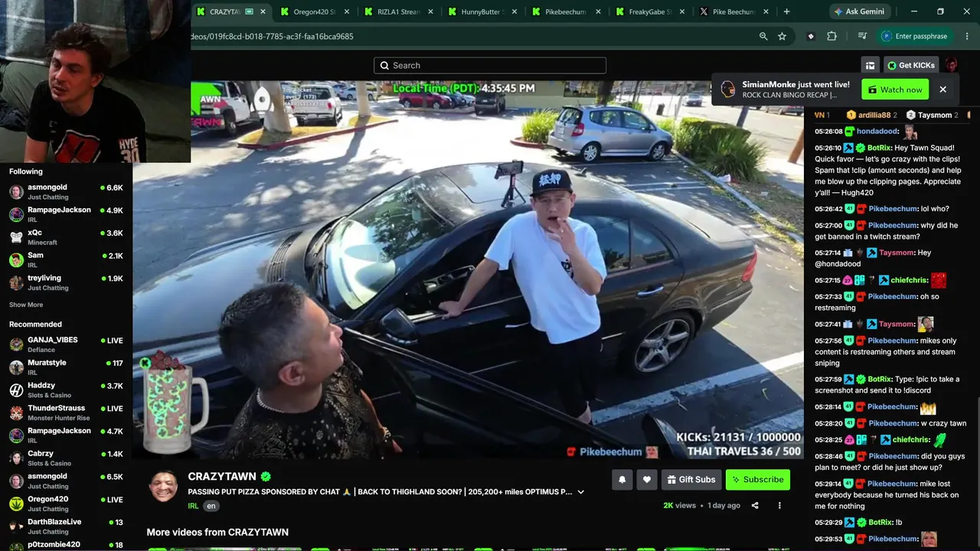The height and width of the screenshot is (551, 980).
Task: Close the RIZLA1 Stream browser tab
Action: pyautogui.click(x=430, y=11)
